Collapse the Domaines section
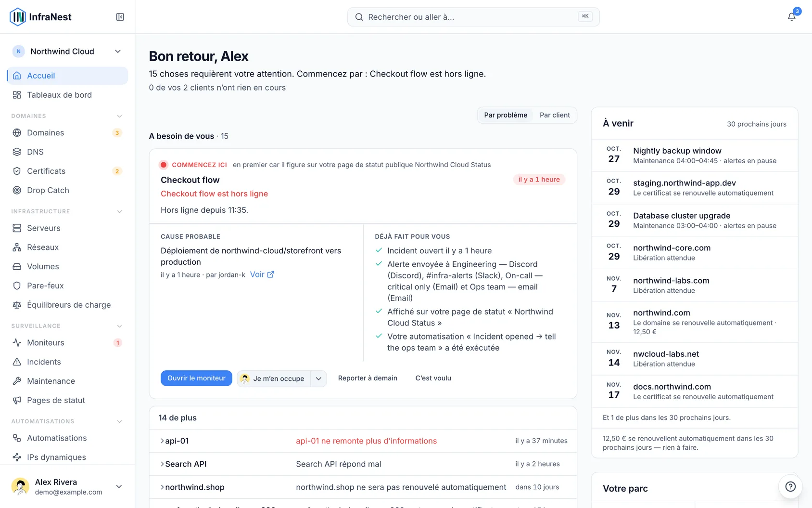Screen dimensions: 812x508 tap(120, 116)
